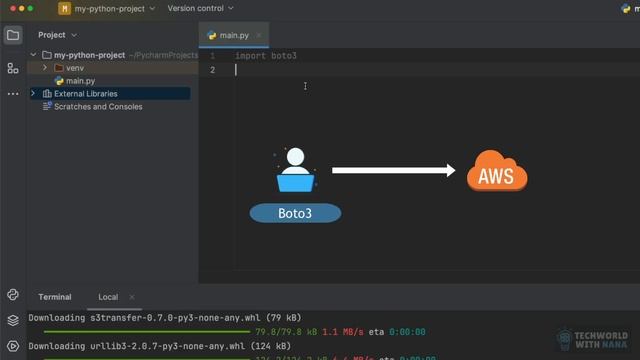Select the venv tree item
640x360 pixels.
tap(75, 68)
